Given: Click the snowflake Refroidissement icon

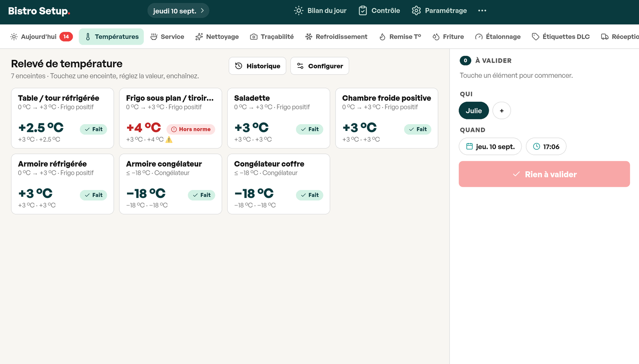Looking at the screenshot, I should coord(309,37).
